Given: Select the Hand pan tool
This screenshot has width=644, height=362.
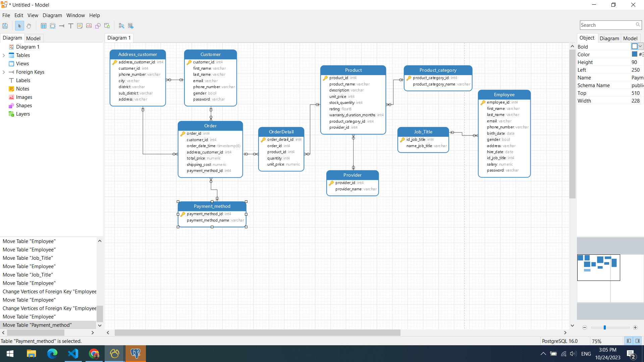Looking at the screenshot, I should (x=29, y=26).
